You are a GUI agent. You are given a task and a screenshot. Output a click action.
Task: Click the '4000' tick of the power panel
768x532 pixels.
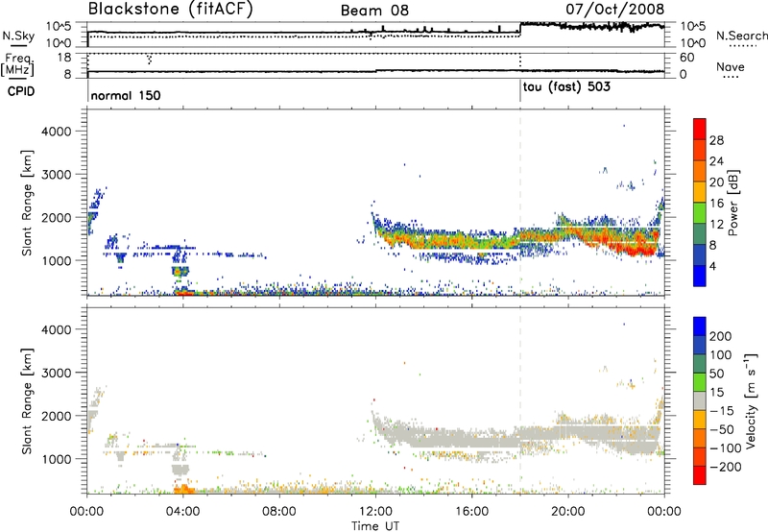[x=56, y=132]
